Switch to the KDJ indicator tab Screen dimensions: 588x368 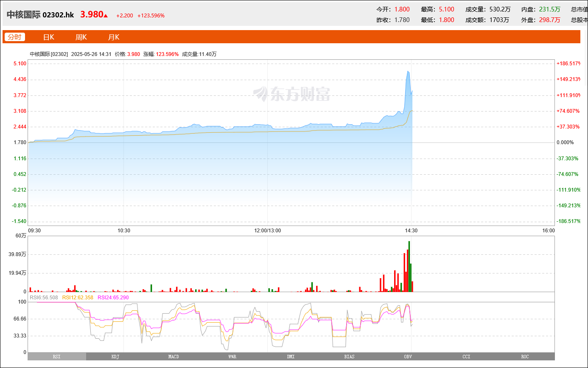[115, 357]
